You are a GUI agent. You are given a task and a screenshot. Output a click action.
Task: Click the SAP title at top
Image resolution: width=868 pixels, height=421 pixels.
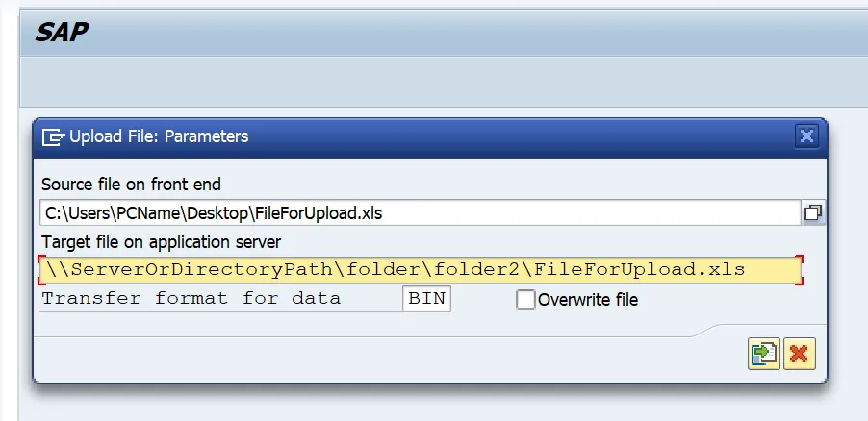[x=63, y=33]
